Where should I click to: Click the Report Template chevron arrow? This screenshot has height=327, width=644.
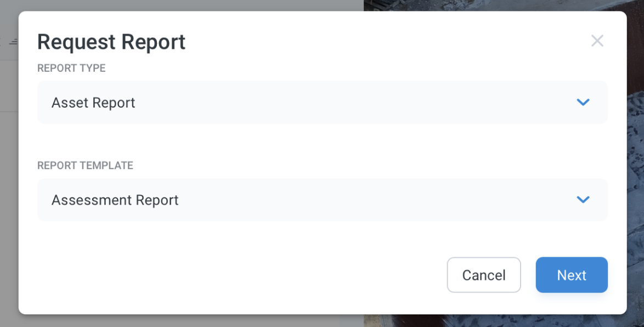pyautogui.click(x=583, y=200)
